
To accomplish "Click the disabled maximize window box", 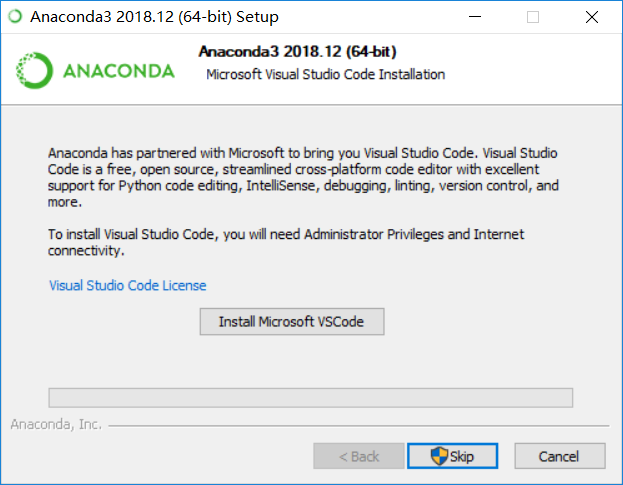I will coord(533,17).
